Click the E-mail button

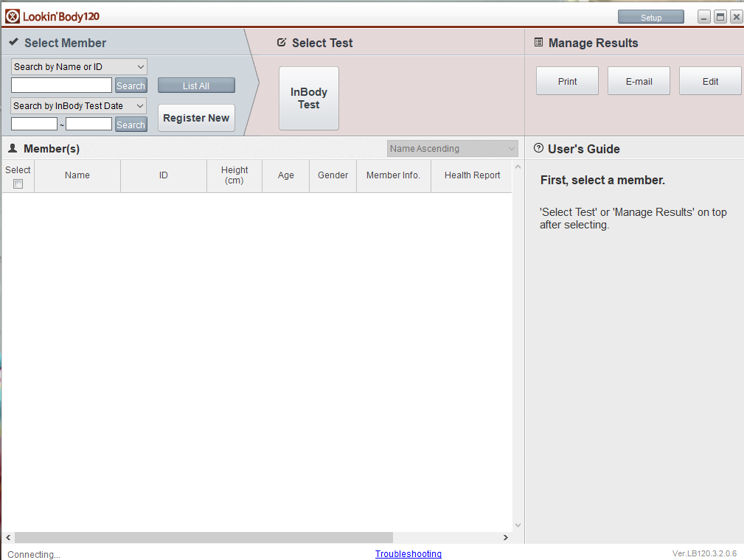click(639, 81)
